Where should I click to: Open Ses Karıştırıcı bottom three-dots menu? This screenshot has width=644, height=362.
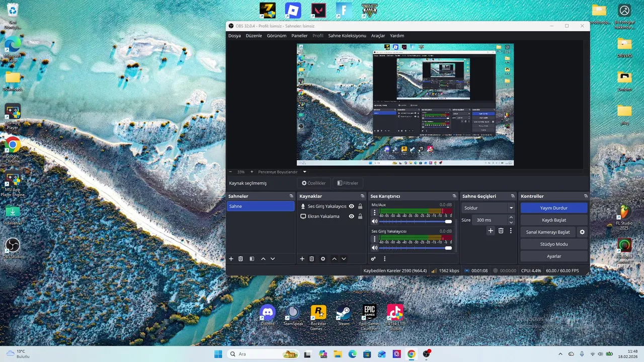(384, 259)
